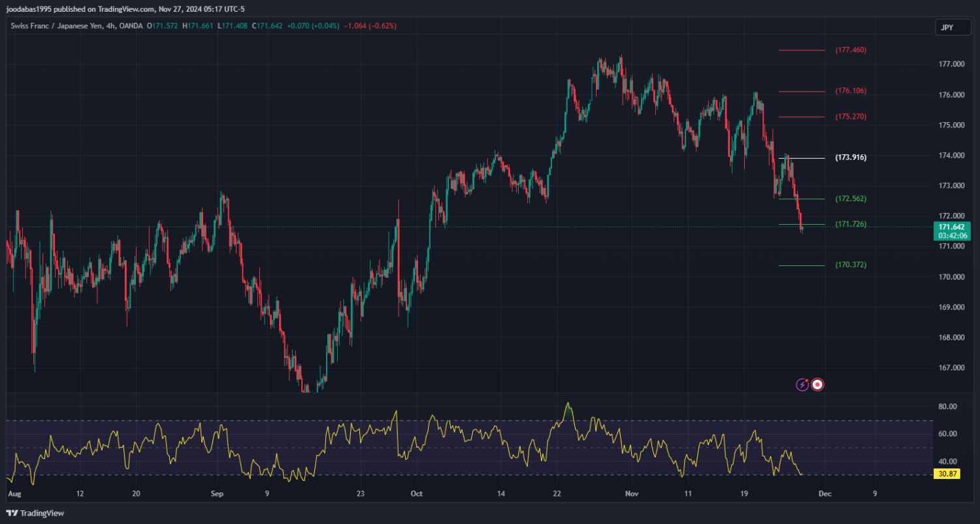Select the green 172.562 support label
Viewport: 980px width, 524px height.
click(x=851, y=198)
